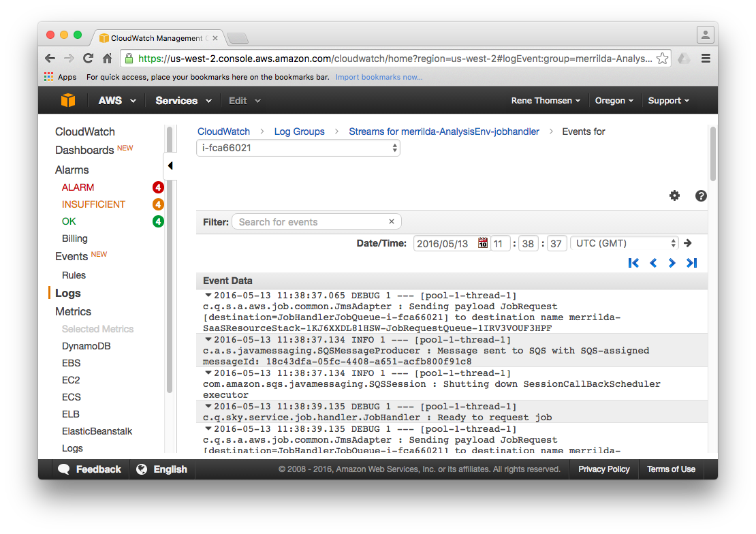
Task: Bookmark this page with star icon
Action: click(x=663, y=59)
